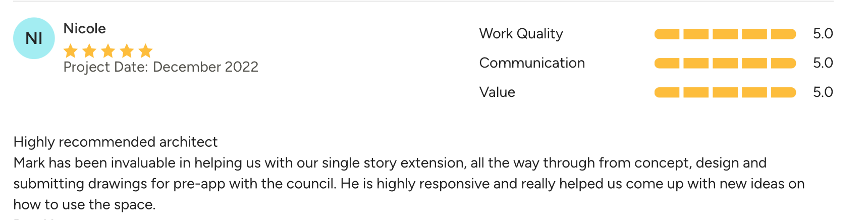The width and height of the screenshot is (868, 220).
Task: Select the second star in Nicole's rating
Action: [x=89, y=50]
